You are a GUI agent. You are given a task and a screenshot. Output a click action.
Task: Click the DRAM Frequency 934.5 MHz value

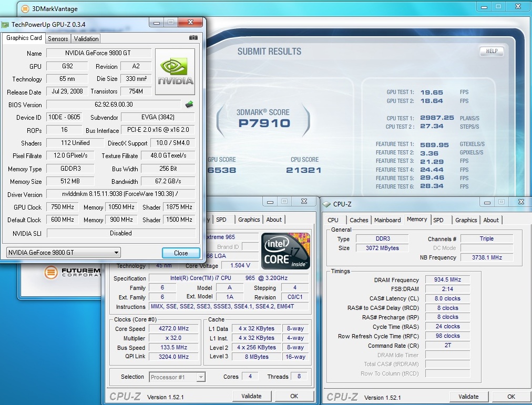tap(447, 279)
